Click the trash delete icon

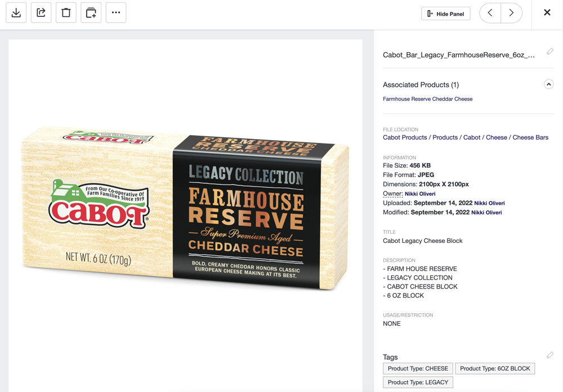[x=66, y=13]
